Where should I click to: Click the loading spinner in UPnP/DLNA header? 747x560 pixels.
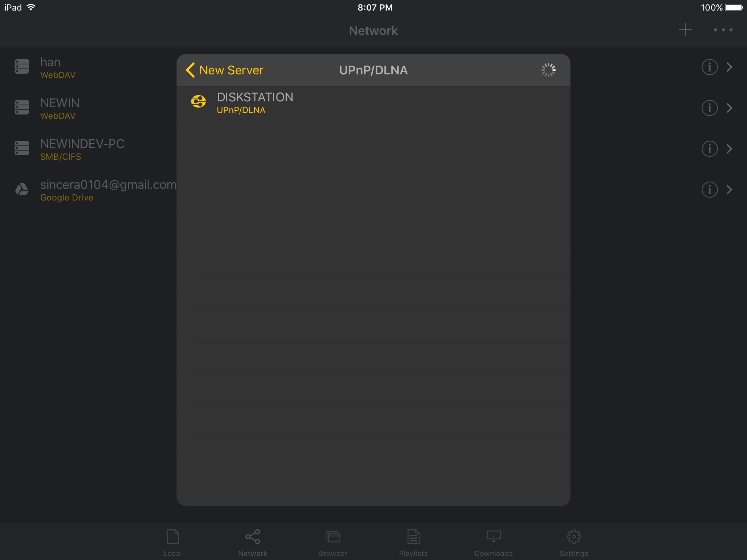click(x=548, y=70)
